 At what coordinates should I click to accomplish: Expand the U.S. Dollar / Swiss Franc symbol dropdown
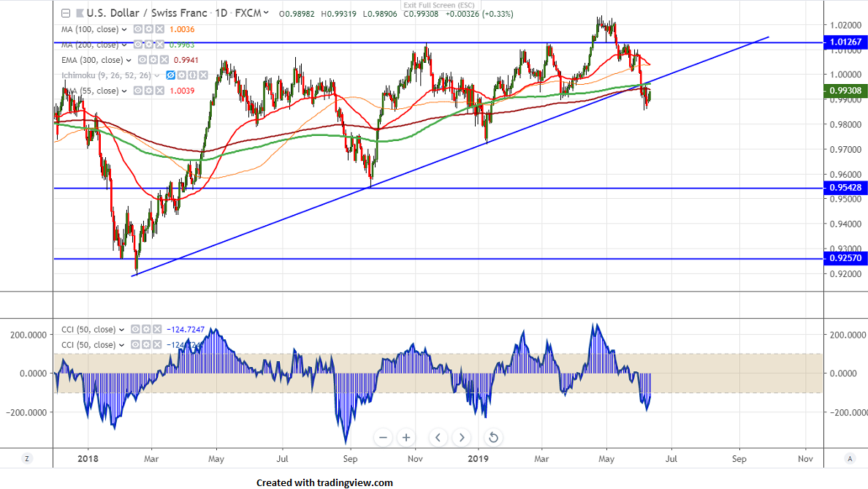coord(265,13)
